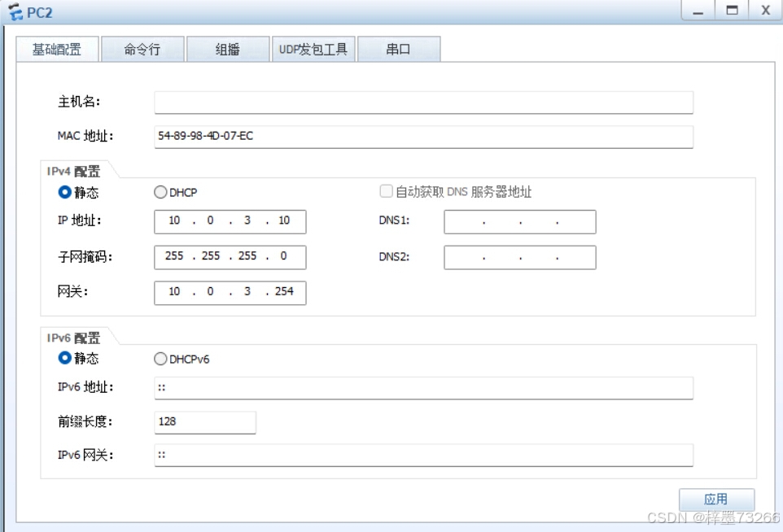Click the 网关 field 10.0.3.254
Image resolution: width=783 pixels, height=532 pixels.
(x=230, y=293)
